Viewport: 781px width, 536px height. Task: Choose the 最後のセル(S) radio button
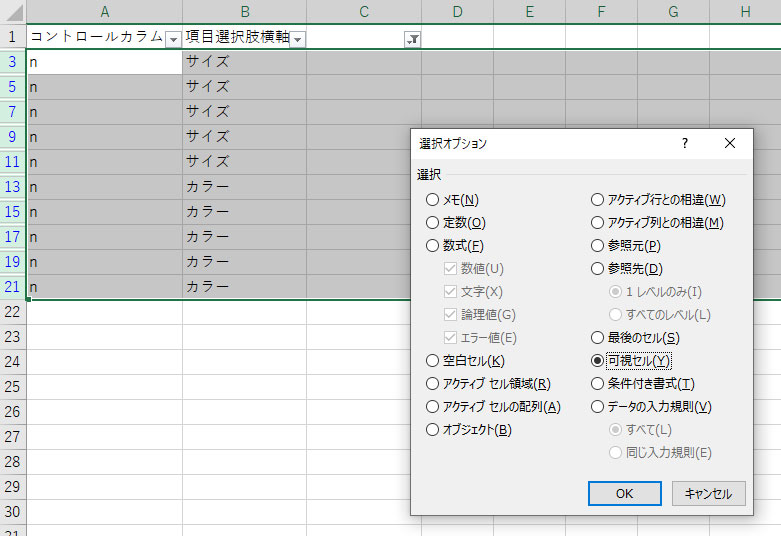tap(598, 338)
